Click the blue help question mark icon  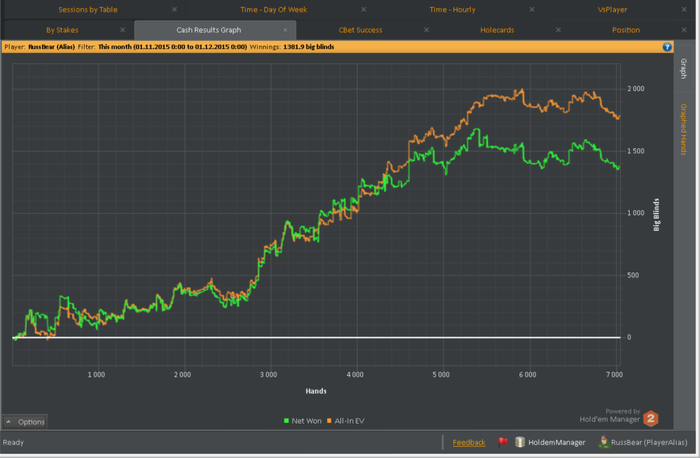pyautogui.click(x=667, y=47)
